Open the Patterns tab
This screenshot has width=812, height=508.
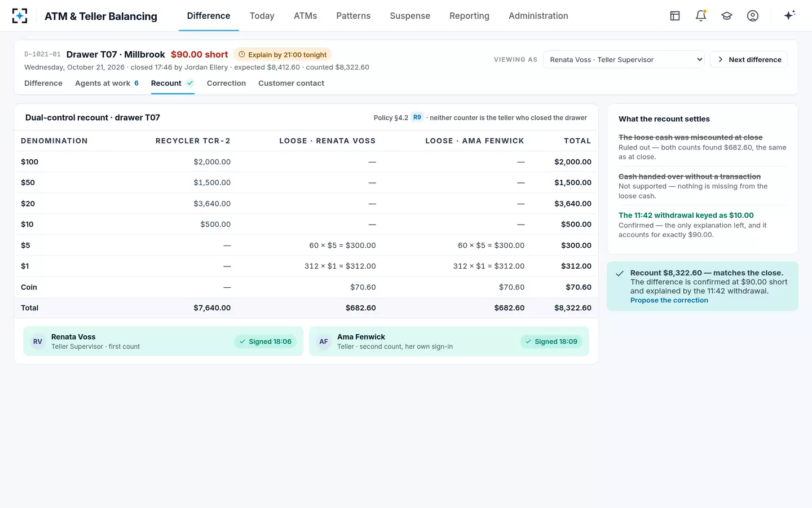354,16
